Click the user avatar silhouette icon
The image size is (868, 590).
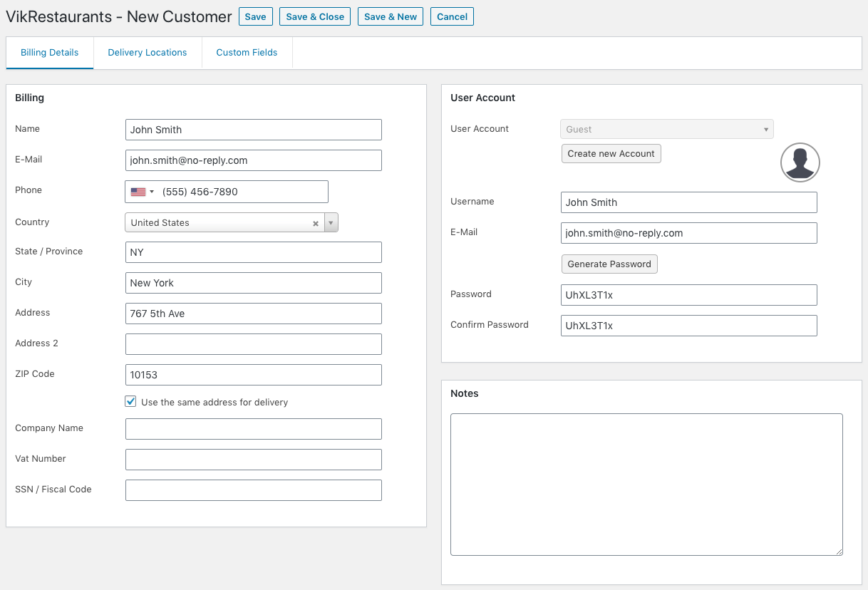pos(800,162)
